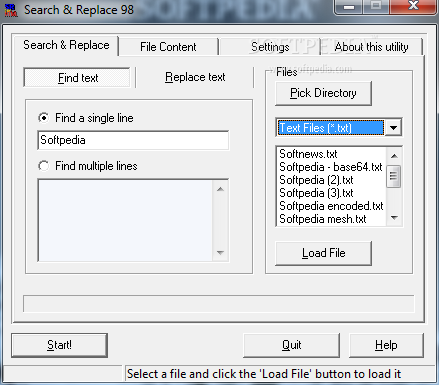Switch to the Search & Replace tab
Screen dimensions: 439x385
point(66,45)
